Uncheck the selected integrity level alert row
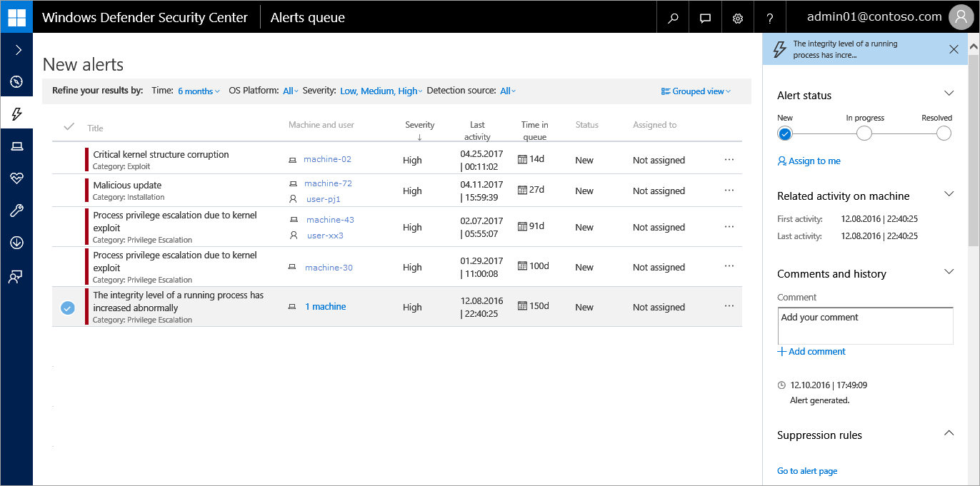 pos(68,308)
